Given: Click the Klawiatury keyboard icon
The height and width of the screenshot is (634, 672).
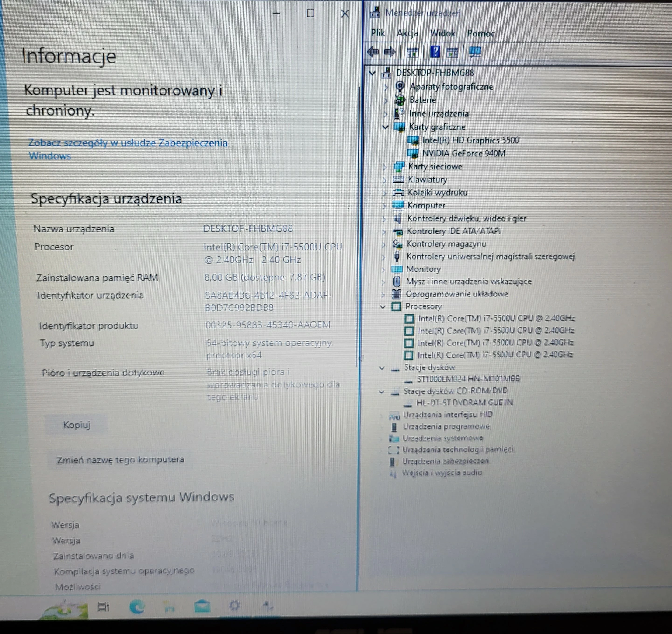Looking at the screenshot, I should click(x=399, y=179).
